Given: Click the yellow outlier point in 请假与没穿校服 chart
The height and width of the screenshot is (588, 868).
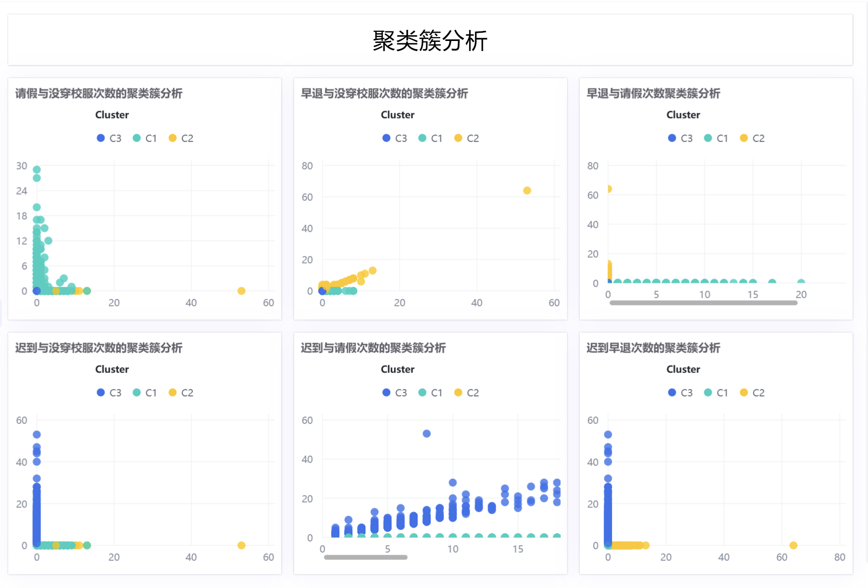Looking at the screenshot, I should point(242,291).
